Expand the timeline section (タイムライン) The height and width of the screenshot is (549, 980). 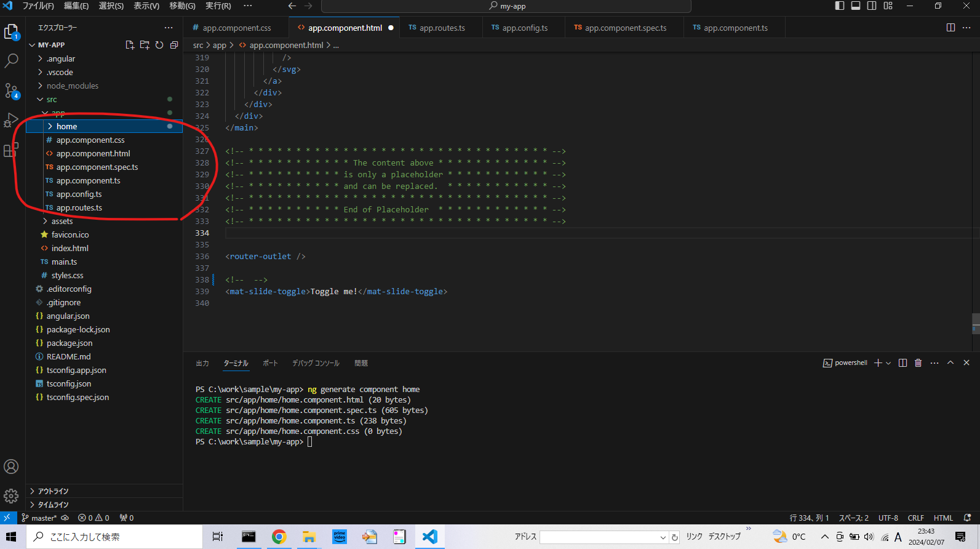coord(104,505)
